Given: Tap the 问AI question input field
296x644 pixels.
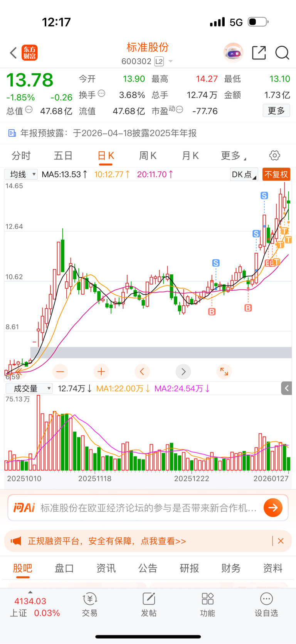Looking at the screenshot, I should 148,507.
